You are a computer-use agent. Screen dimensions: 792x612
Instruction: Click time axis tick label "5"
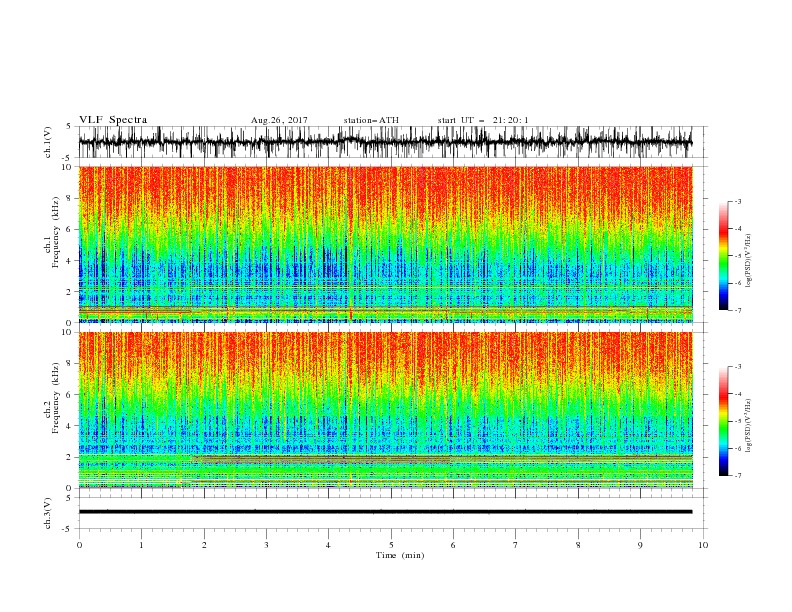391,545
